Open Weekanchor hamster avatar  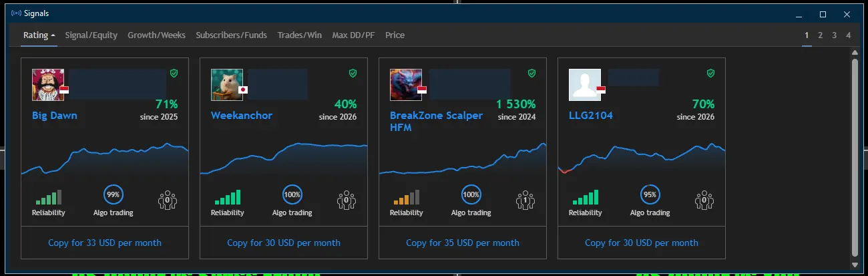(x=227, y=85)
